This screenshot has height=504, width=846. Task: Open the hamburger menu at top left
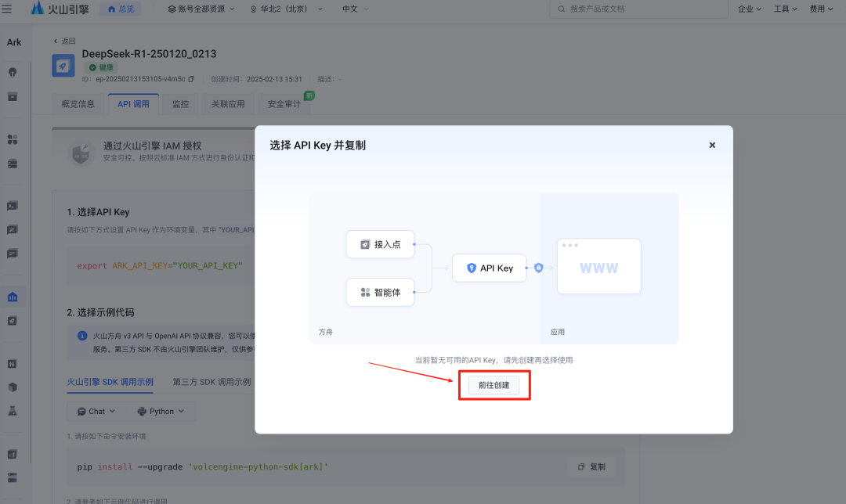click(x=6, y=9)
